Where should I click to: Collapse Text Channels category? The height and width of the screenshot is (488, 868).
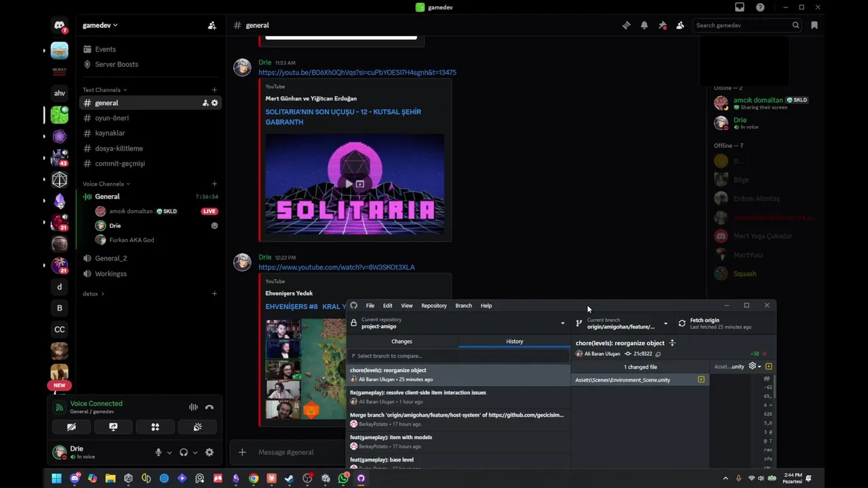[x=104, y=89]
